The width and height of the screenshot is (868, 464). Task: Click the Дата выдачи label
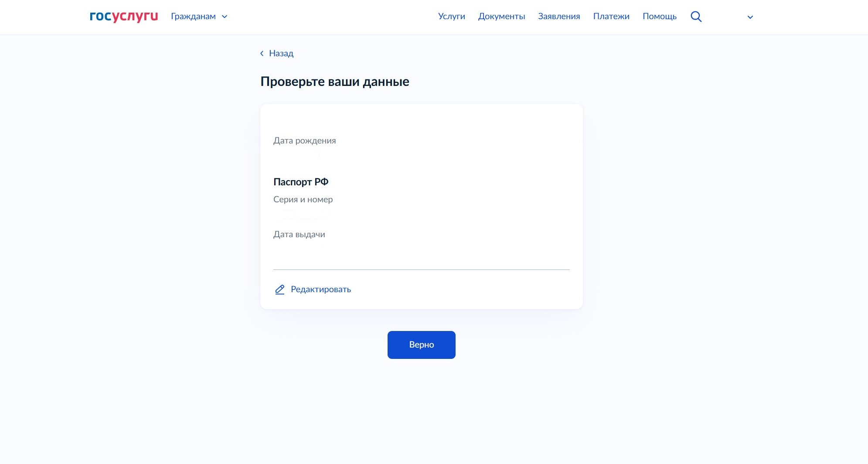299,234
